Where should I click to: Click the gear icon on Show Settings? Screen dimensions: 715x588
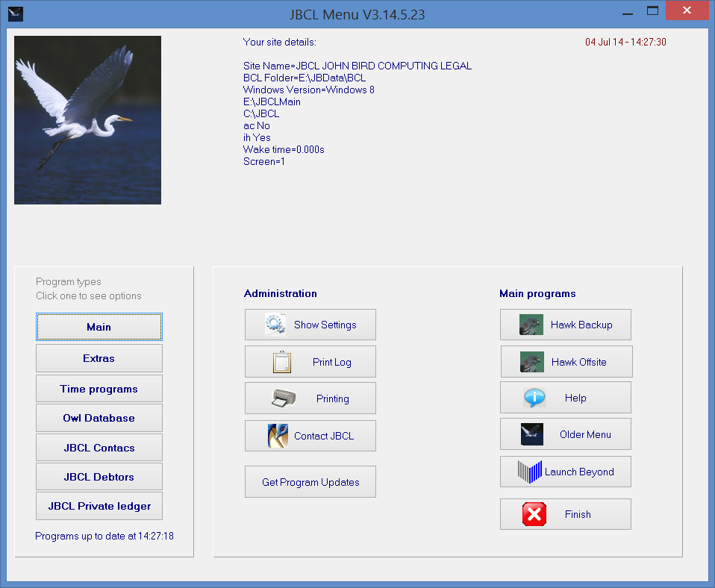(x=275, y=325)
